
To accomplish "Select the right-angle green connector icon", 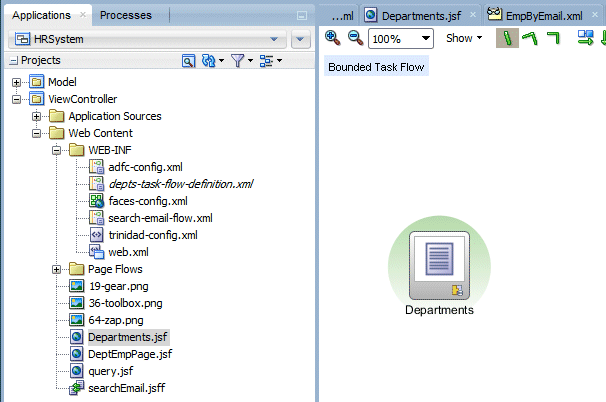I will tap(553, 38).
